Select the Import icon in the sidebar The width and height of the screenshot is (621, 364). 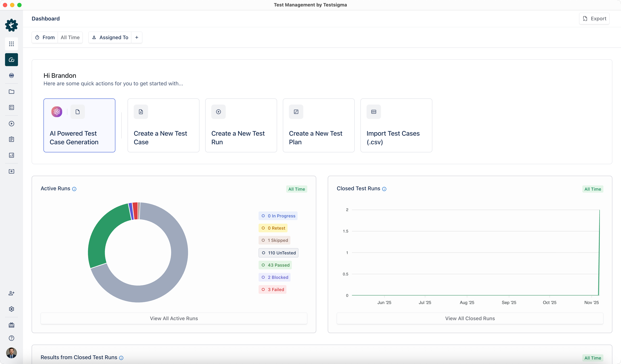point(11,171)
